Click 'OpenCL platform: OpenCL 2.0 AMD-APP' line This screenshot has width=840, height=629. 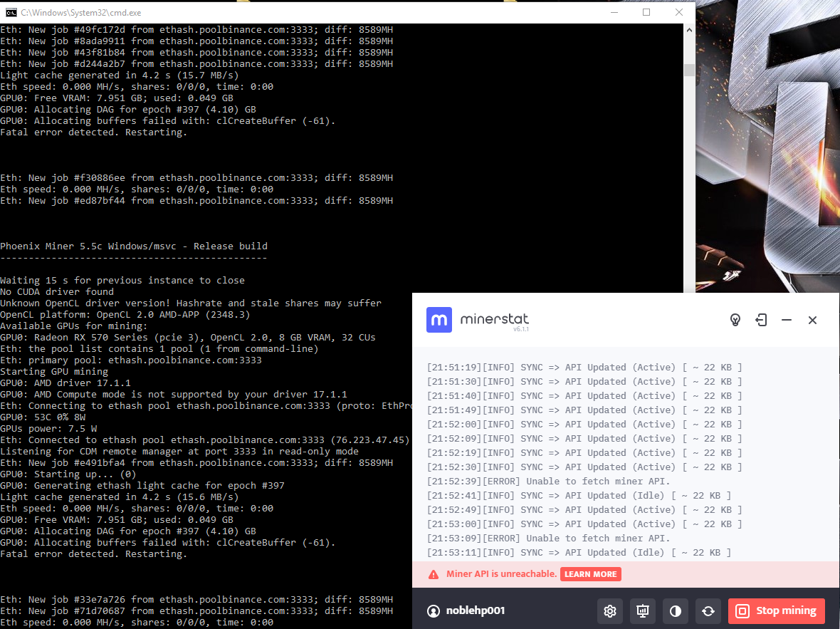click(125, 315)
